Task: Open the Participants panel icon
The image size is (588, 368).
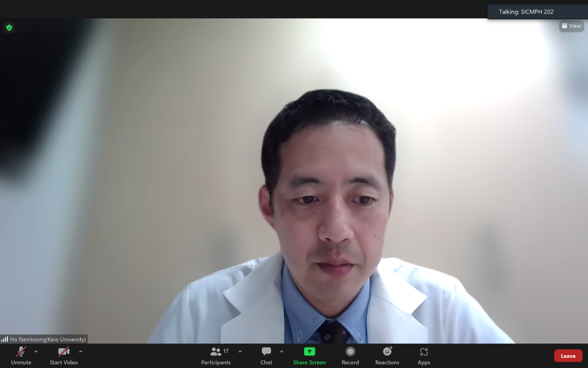Action: point(216,351)
